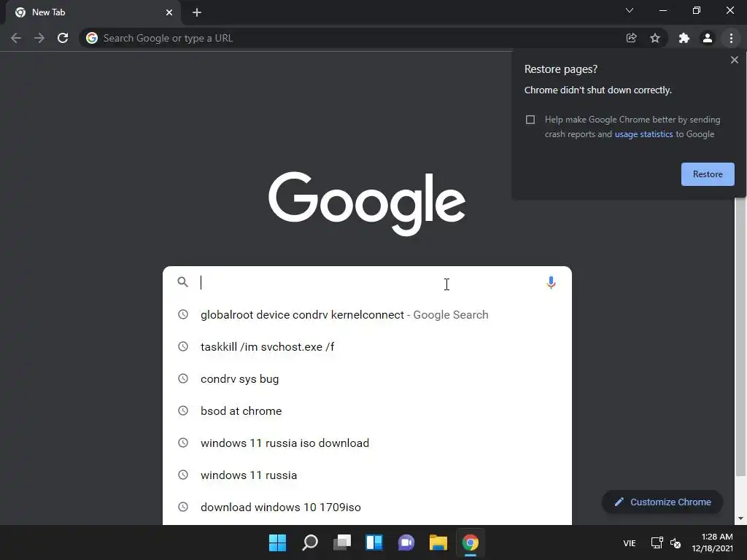Click the network status tray icon
747x560 pixels.
pos(657,542)
